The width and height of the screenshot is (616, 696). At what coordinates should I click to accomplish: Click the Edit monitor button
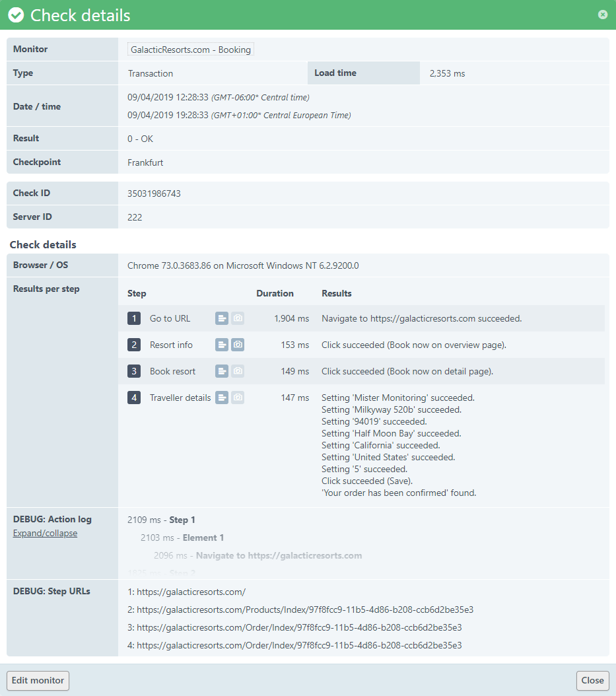tap(38, 680)
